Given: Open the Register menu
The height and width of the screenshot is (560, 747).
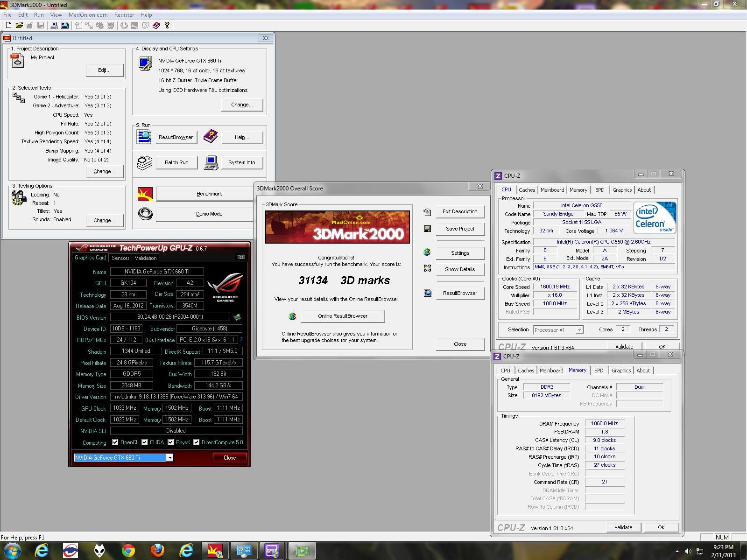Looking at the screenshot, I should coord(124,15).
